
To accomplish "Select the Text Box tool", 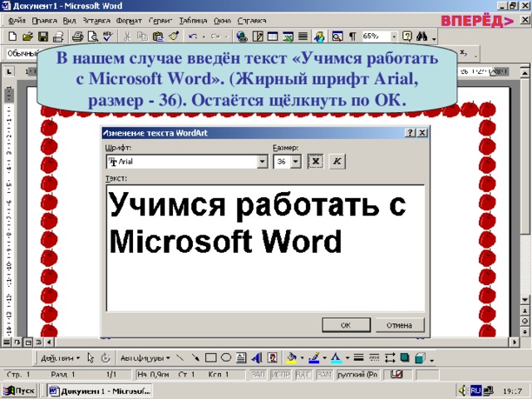I will coord(241,357).
